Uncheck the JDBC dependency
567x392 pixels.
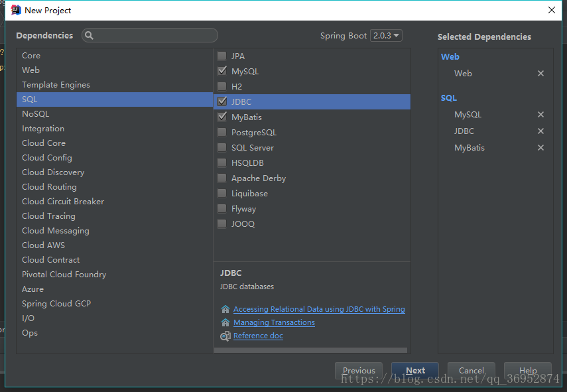tap(221, 101)
